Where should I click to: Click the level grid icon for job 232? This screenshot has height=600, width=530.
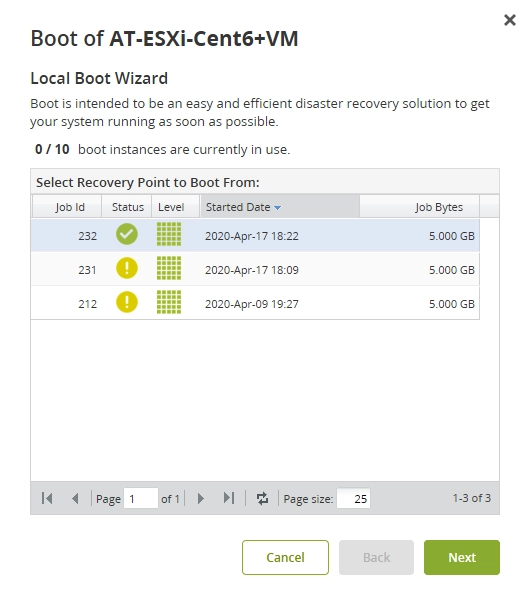(x=169, y=234)
